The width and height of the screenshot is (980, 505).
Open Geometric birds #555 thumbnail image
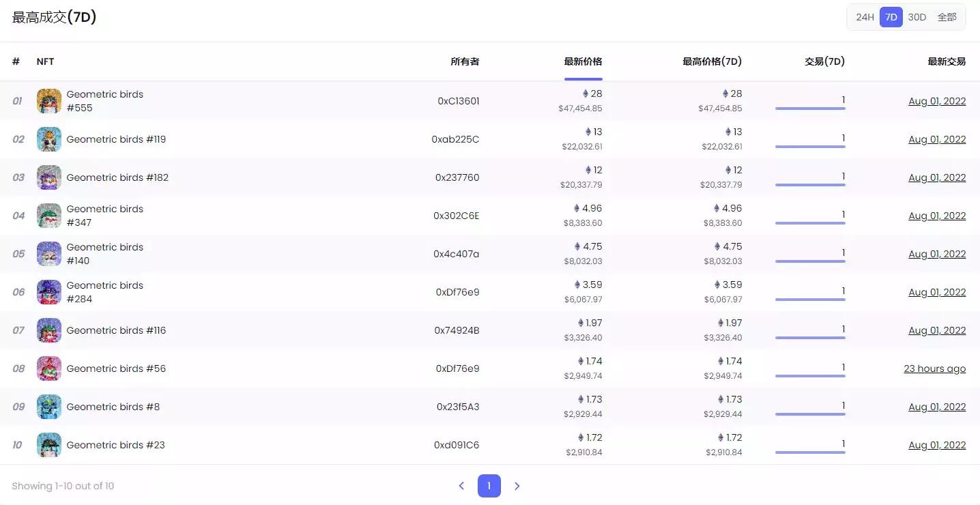coord(49,101)
